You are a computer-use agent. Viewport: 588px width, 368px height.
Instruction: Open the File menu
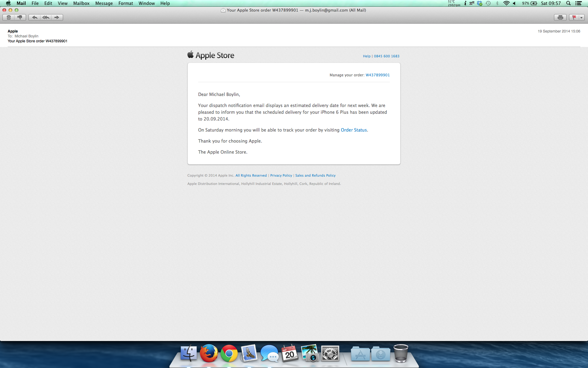click(x=35, y=3)
